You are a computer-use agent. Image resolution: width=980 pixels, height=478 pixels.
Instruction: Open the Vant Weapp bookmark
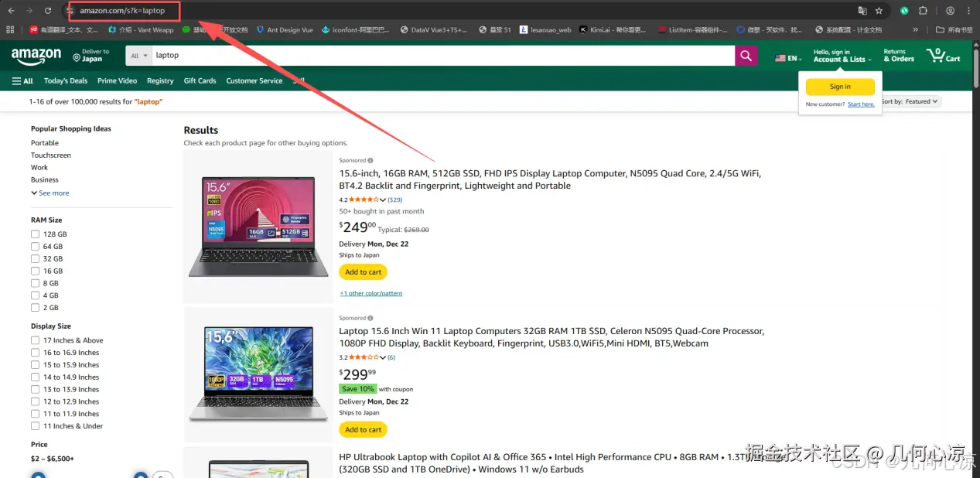[141, 30]
